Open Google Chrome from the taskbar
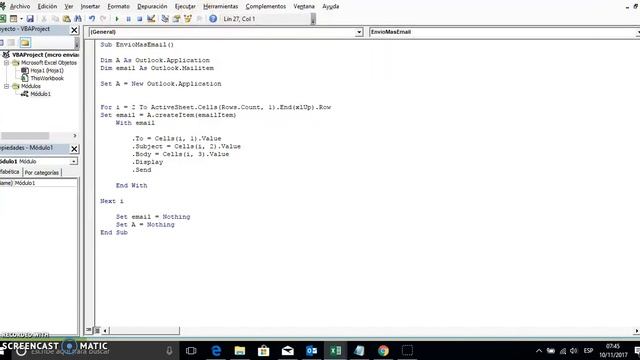Viewport: 640px width, 360px height. [x=383, y=351]
